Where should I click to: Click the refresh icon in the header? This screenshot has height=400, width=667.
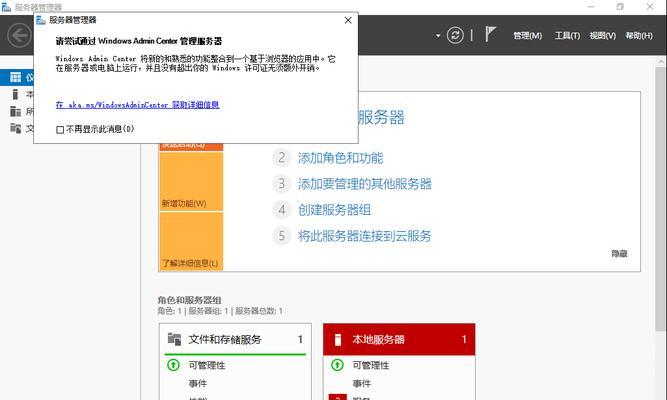pyautogui.click(x=455, y=35)
